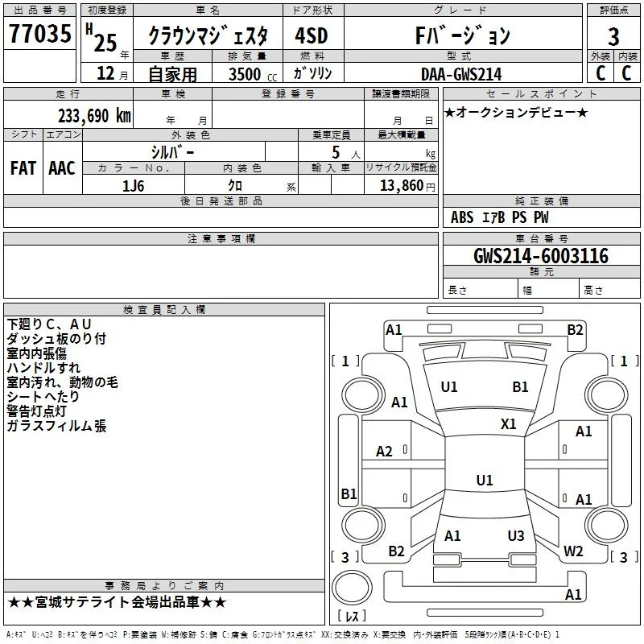Click inspector note シートへたり
The width and height of the screenshot is (644, 644).
coord(43,396)
